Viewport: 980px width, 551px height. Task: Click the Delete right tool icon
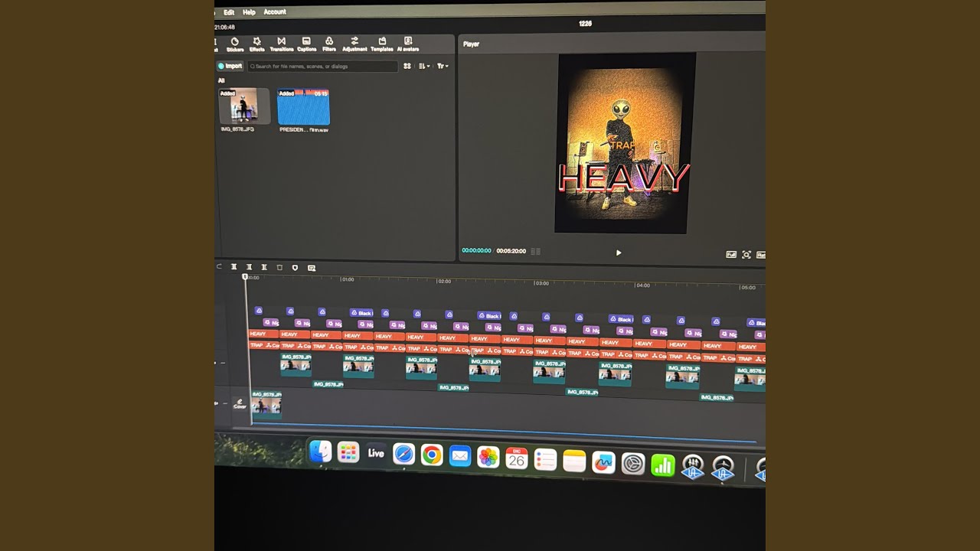pos(264,267)
